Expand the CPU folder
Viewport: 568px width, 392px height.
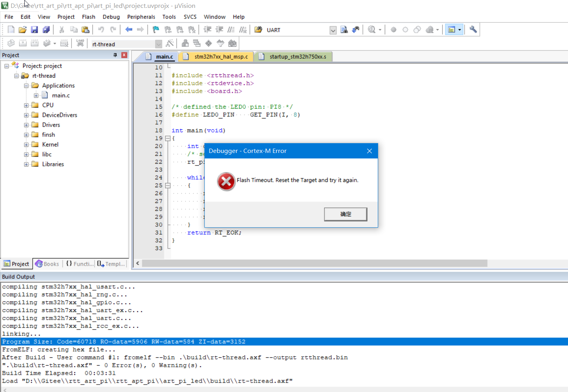[26, 105]
